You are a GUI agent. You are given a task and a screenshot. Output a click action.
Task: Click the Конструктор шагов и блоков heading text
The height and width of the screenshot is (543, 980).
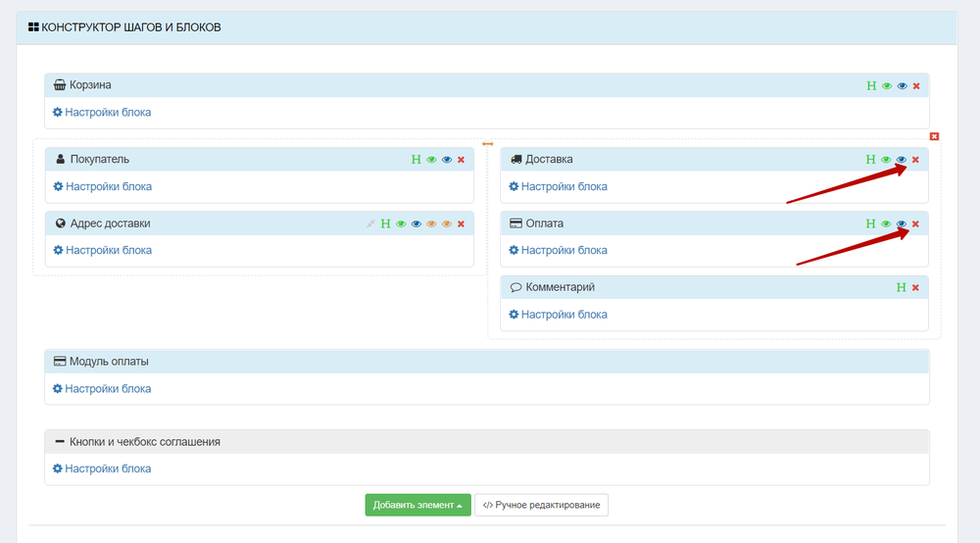coord(131,27)
